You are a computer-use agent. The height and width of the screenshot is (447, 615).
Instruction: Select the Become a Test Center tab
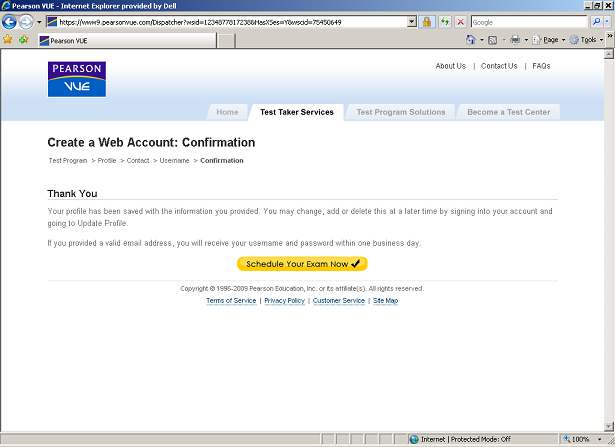coord(508,112)
